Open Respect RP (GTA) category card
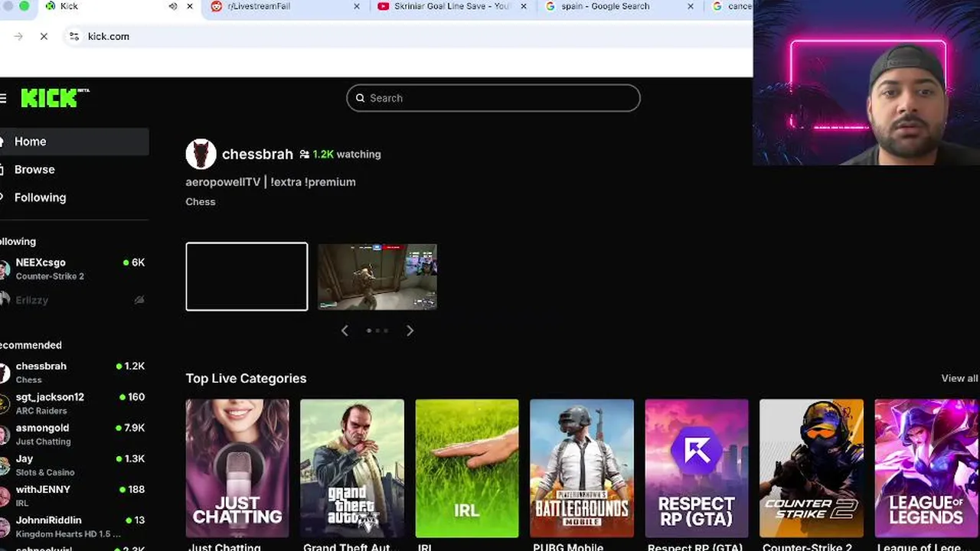The image size is (980, 551). 697,468
